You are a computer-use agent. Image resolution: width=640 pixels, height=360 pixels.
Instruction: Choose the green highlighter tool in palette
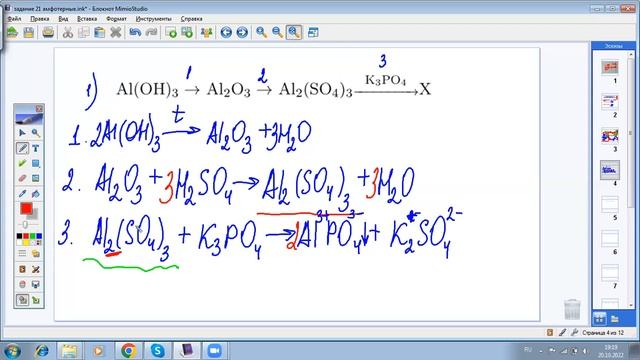[x=22, y=163]
